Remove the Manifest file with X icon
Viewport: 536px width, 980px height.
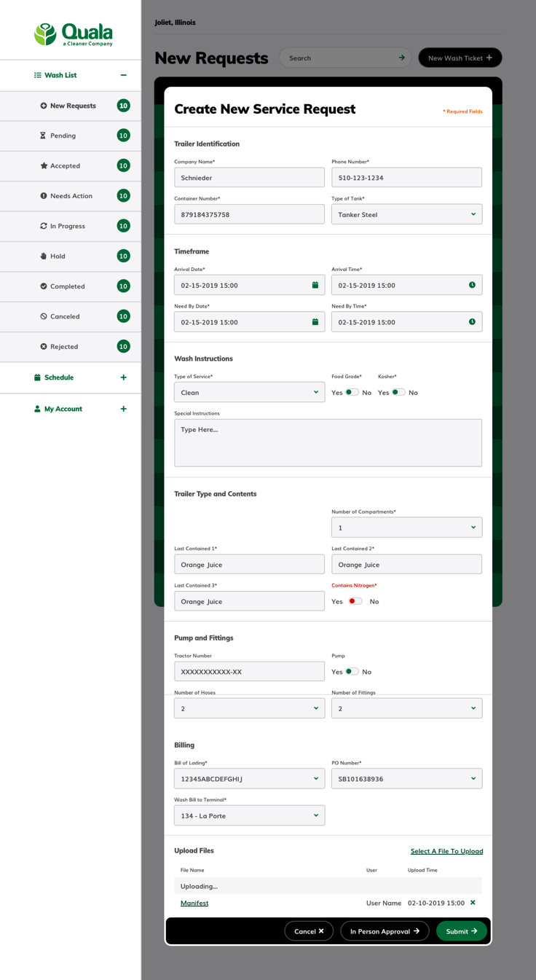click(473, 903)
